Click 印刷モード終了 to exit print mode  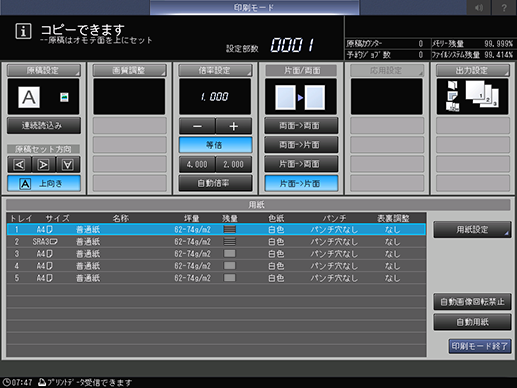tap(480, 346)
